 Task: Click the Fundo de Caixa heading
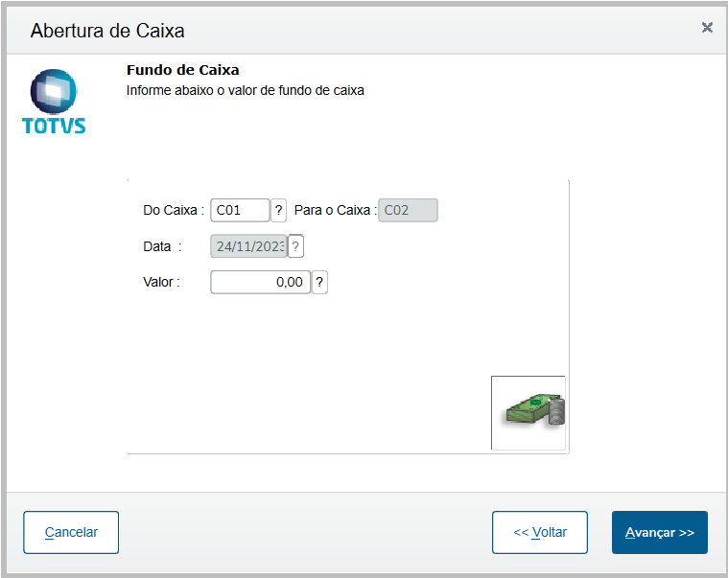tap(183, 70)
